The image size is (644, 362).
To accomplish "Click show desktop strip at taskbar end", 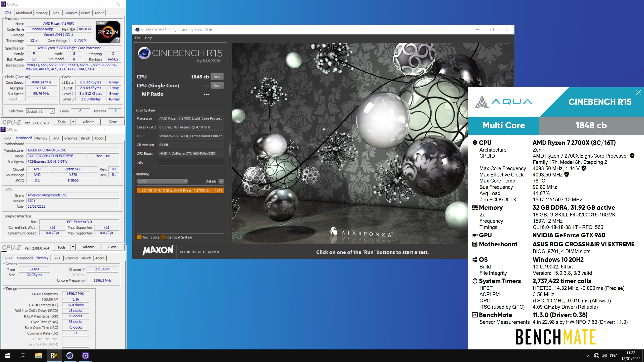I will [643, 356].
